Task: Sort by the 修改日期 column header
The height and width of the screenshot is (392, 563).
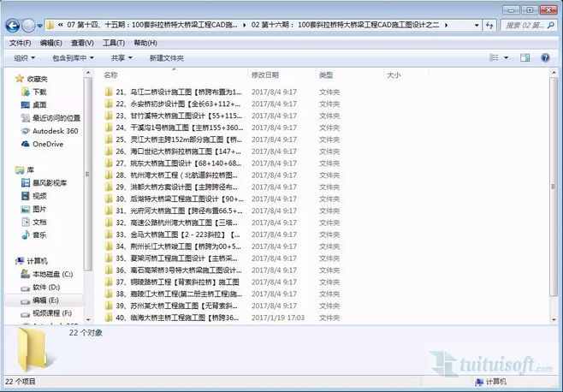Action: [x=265, y=75]
